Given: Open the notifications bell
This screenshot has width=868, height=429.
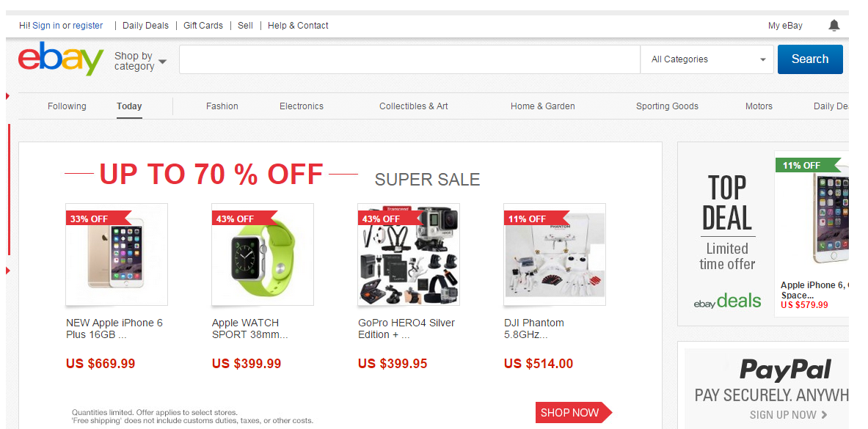Looking at the screenshot, I should 834,26.
